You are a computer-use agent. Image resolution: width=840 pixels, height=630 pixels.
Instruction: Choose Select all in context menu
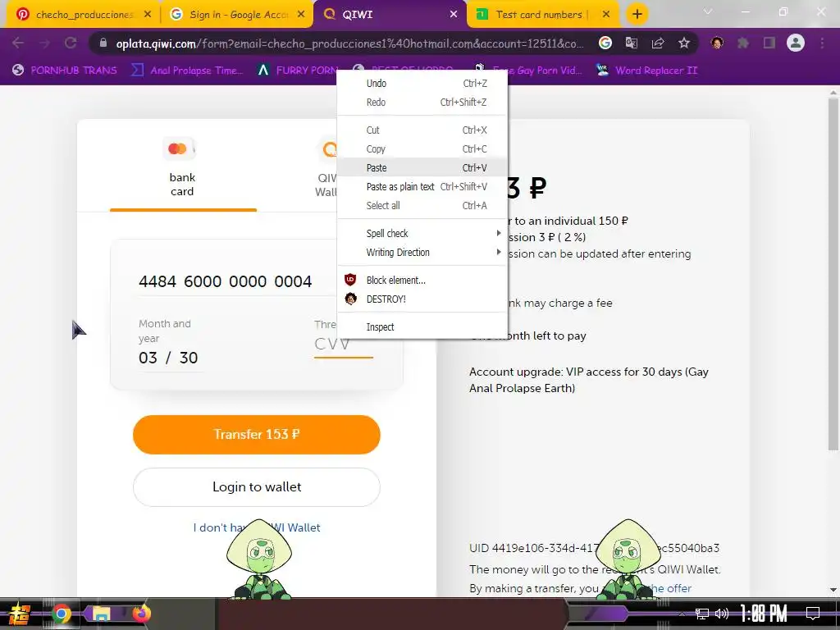(x=422, y=205)
